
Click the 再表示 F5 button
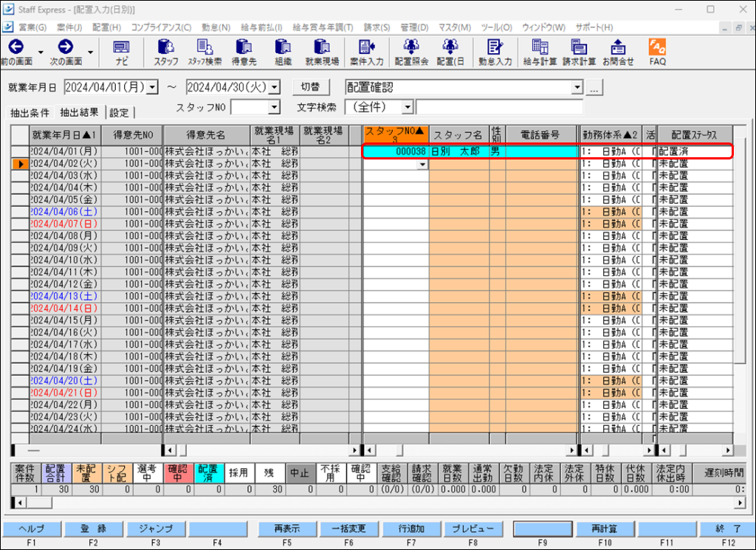[x=287, y=529]
